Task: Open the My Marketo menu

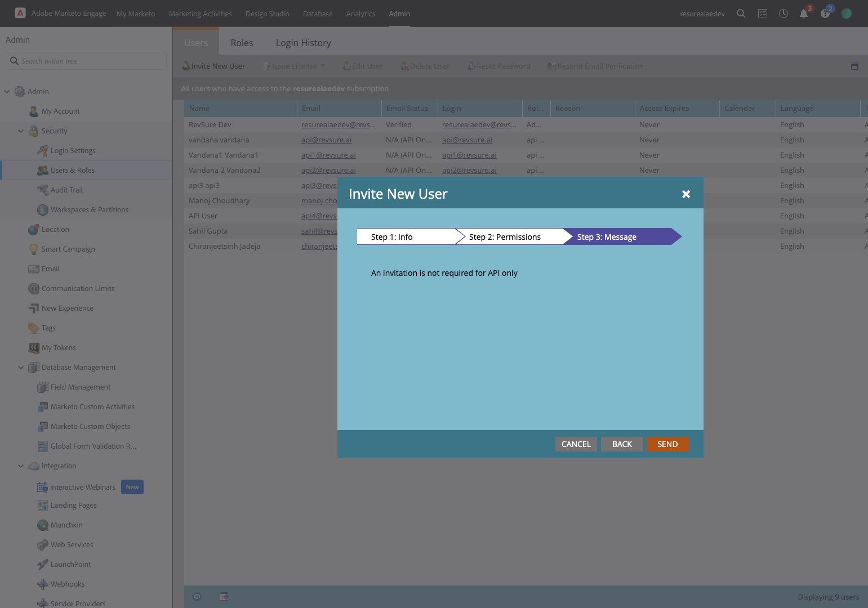Action: [x=136, y=14]
